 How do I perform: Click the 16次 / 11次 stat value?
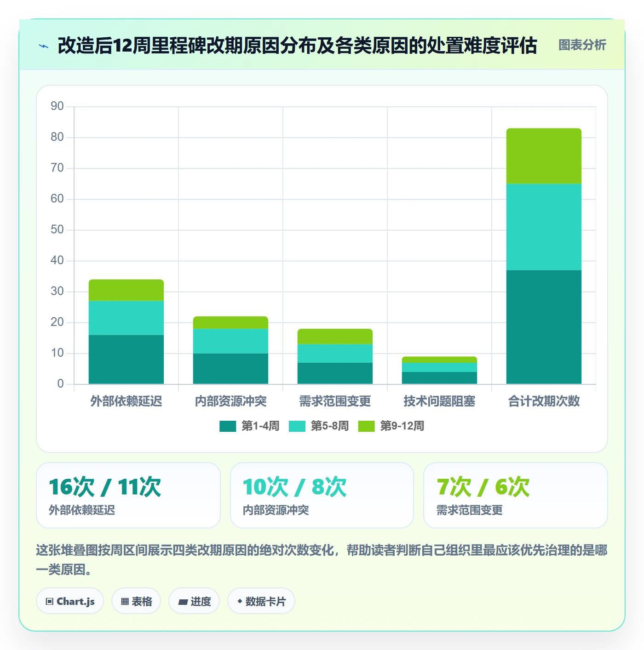[x=105, y=487]
